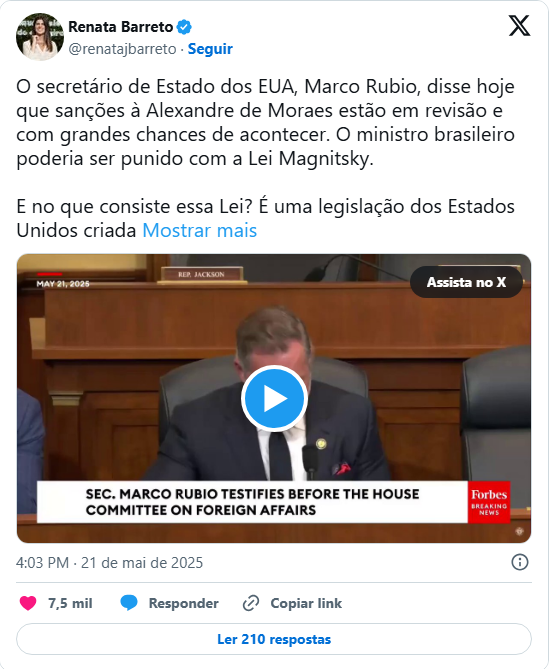Viewport: 550px width, 669px height.
Task: Click the Forbes Breaking News logo in video
Action: 489,503
